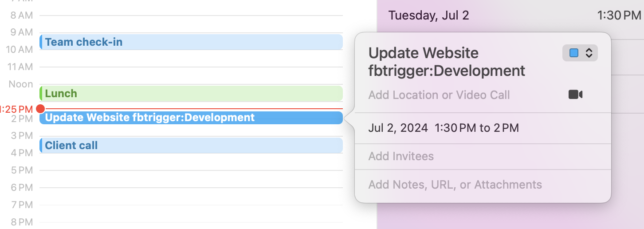Viewport: 644px width, 229px height.
Task: Open the calendar picker using the up-down chevrons
Action: point(589,53)
